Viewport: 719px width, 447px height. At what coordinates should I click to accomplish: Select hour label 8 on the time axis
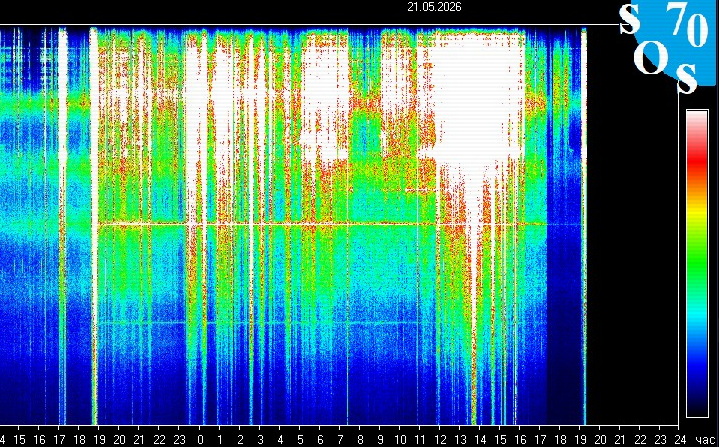360,439
